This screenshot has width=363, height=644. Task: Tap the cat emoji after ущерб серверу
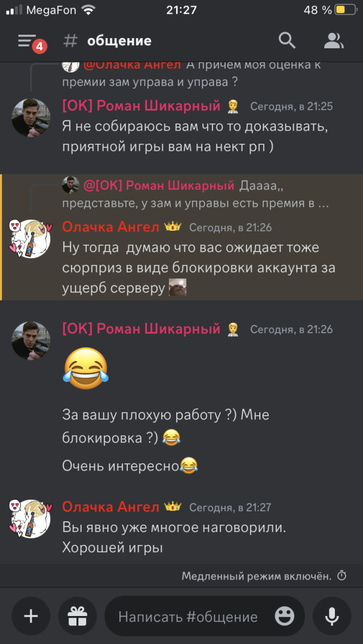tap(177, 287)
